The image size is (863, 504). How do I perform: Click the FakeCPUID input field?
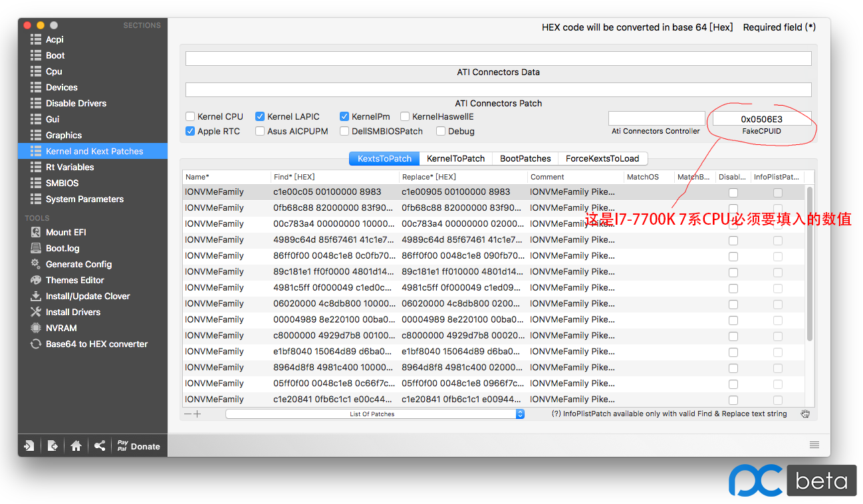point(761,119)
